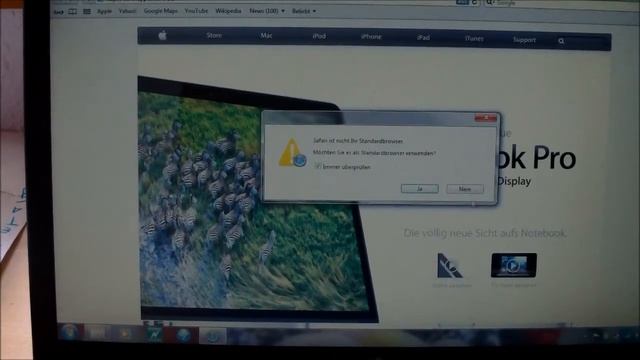
Task: Open the Windows Start menu
Action: (x=69, y=333)
